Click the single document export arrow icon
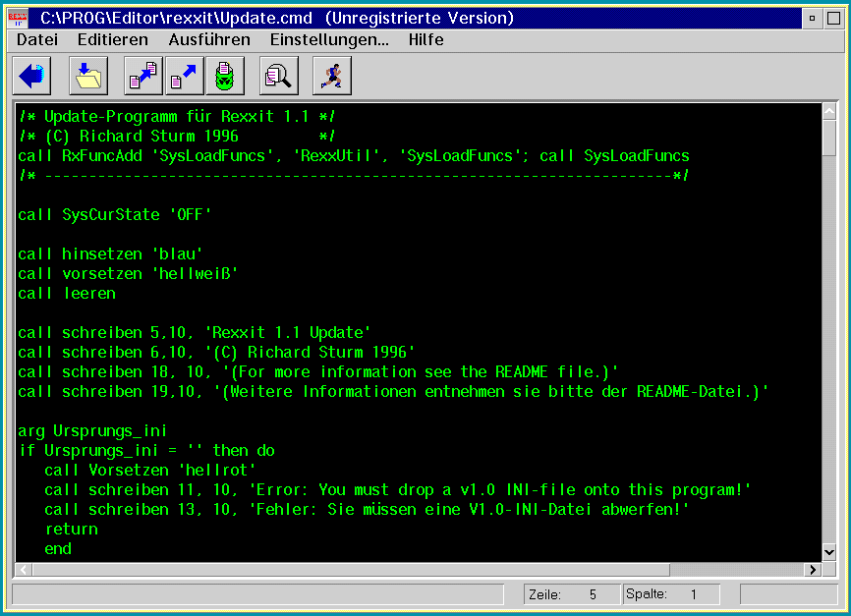851x616 pixels. 183,76
